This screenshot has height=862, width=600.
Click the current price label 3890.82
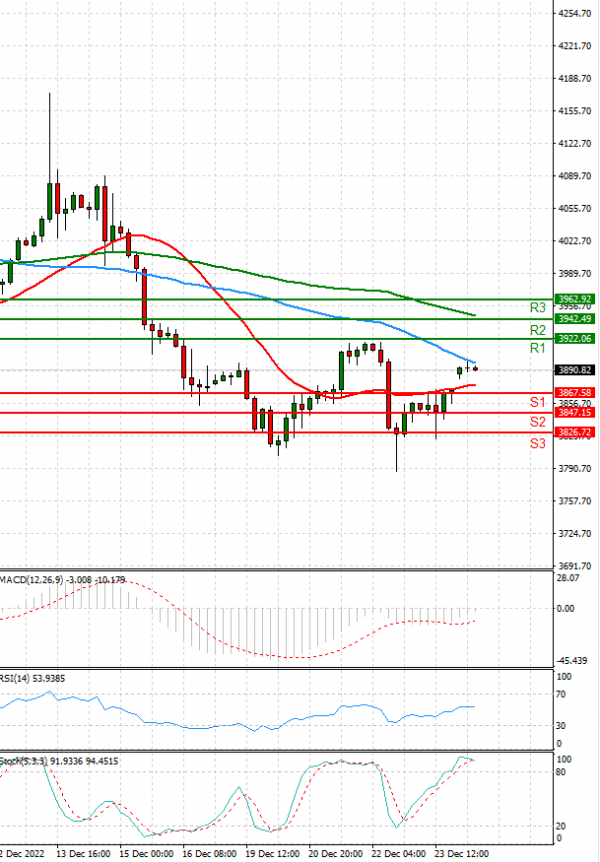tap(574, 370)
